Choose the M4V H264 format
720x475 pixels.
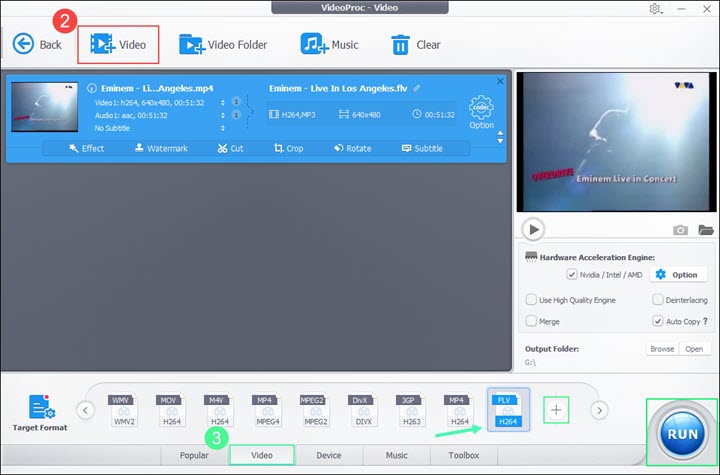pyautogui.click(x=219, y=410)
